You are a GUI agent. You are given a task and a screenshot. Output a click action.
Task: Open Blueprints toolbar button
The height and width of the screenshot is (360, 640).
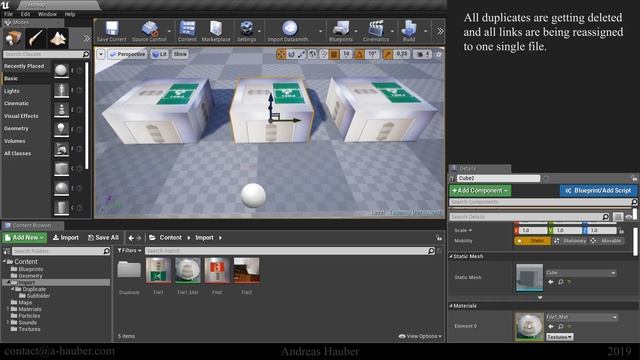click(340, 31)
